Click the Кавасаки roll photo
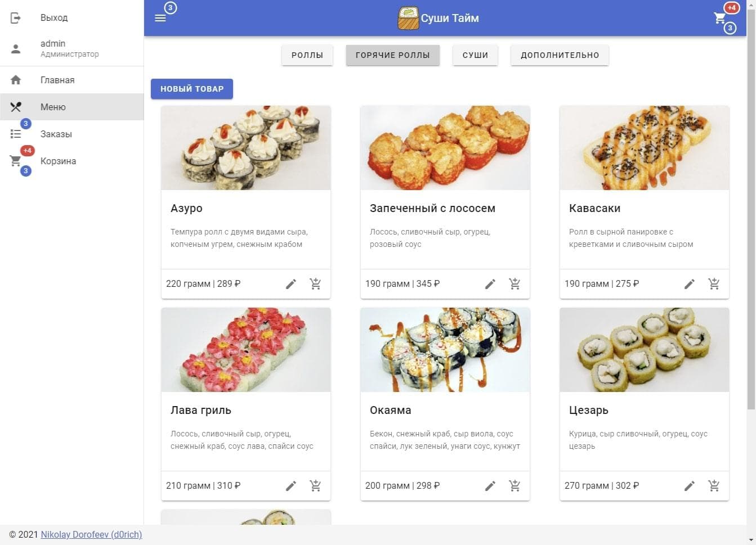Image resolution: width=756 pixels, height=545 pixels. [644, 148]
